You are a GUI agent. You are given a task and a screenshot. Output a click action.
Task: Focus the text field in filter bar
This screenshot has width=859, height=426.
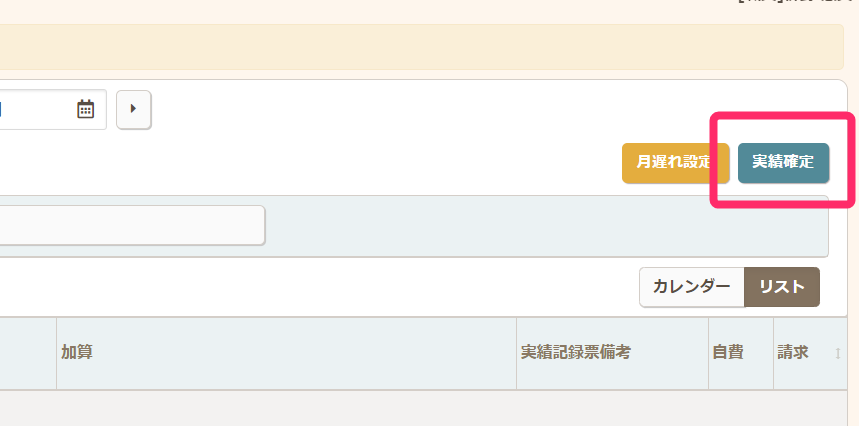[130, 225]
